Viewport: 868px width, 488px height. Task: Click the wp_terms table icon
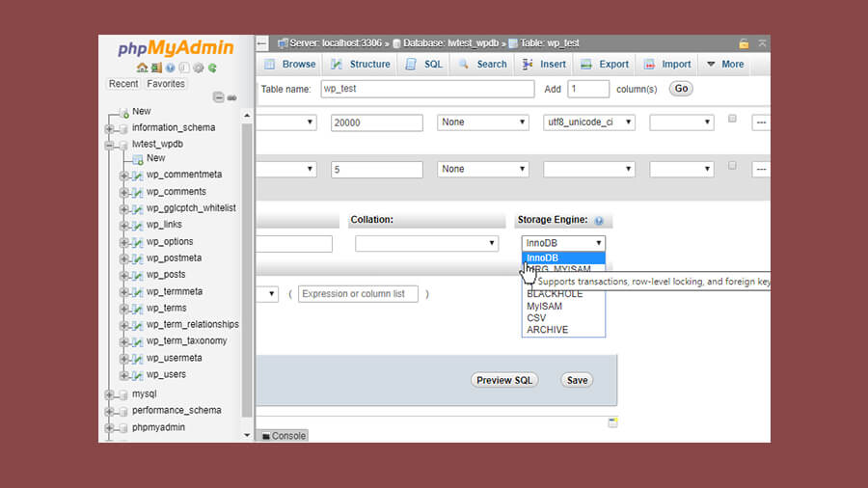click(x=137, y=309)
